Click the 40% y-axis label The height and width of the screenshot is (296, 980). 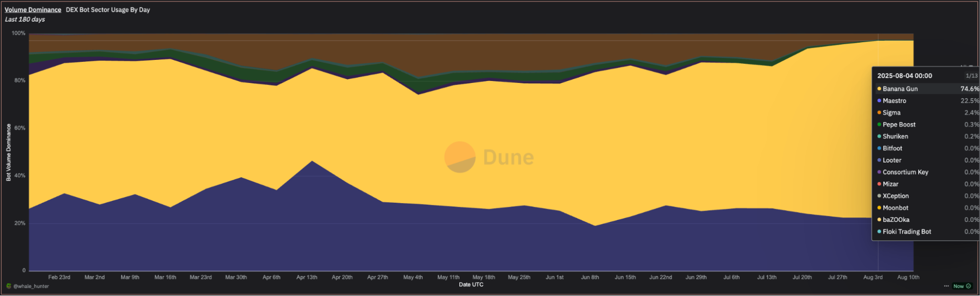tap(20, 176)
